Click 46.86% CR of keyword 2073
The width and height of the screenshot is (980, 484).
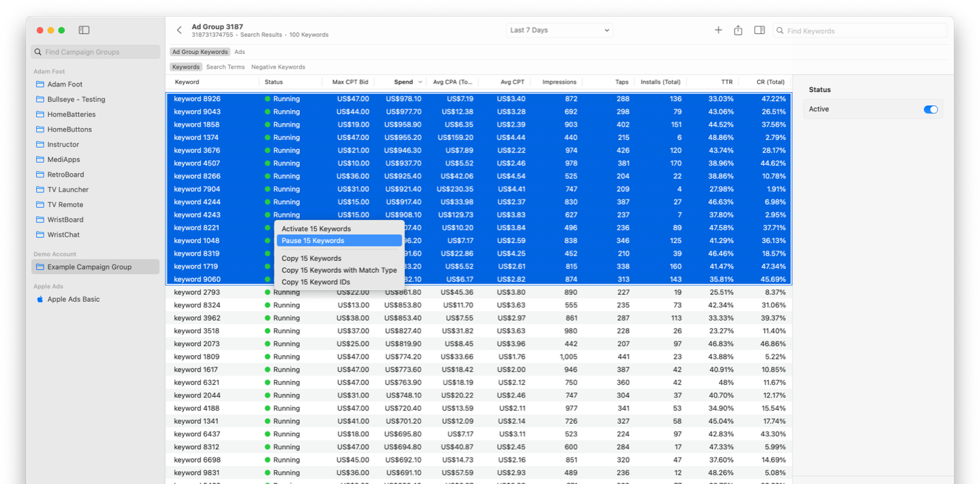click(772, 344)
